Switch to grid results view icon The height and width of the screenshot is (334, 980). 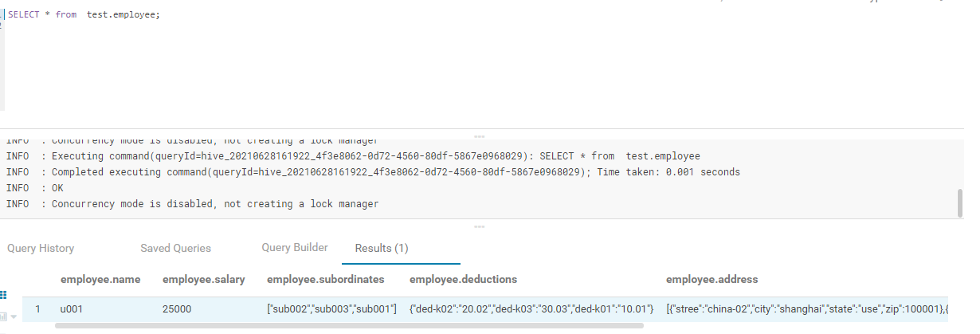pos(3,294)
